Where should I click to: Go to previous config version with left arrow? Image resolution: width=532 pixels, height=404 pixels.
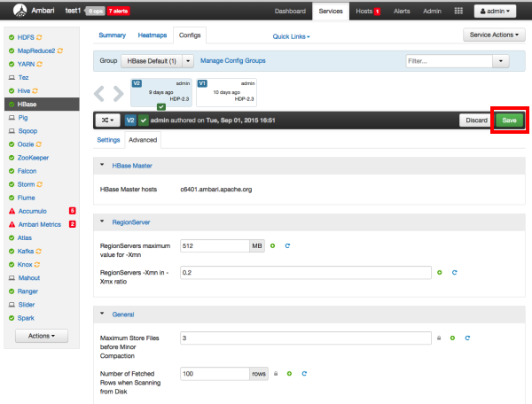pyautogui.click(x=99, y=94)
